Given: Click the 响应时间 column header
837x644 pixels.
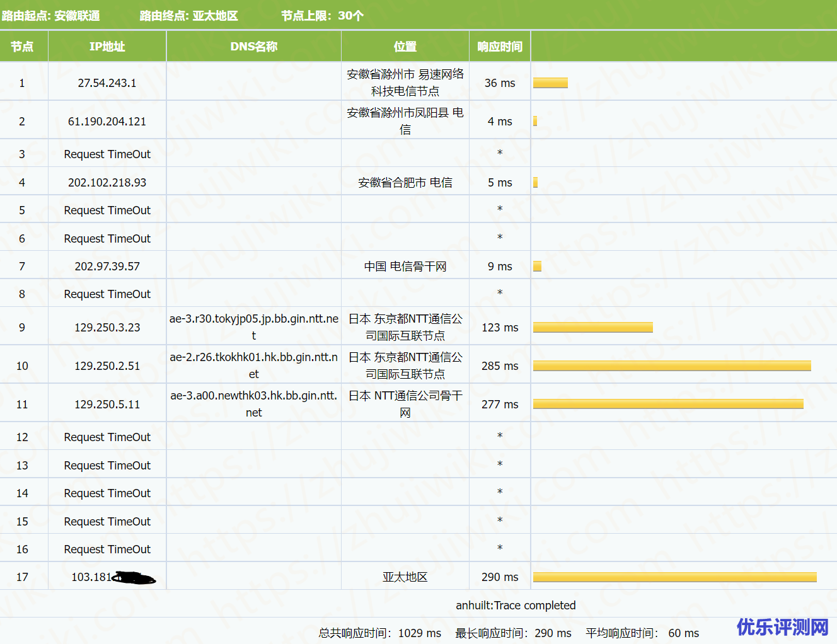Looking at the screenshot, I should click(500, 47).
